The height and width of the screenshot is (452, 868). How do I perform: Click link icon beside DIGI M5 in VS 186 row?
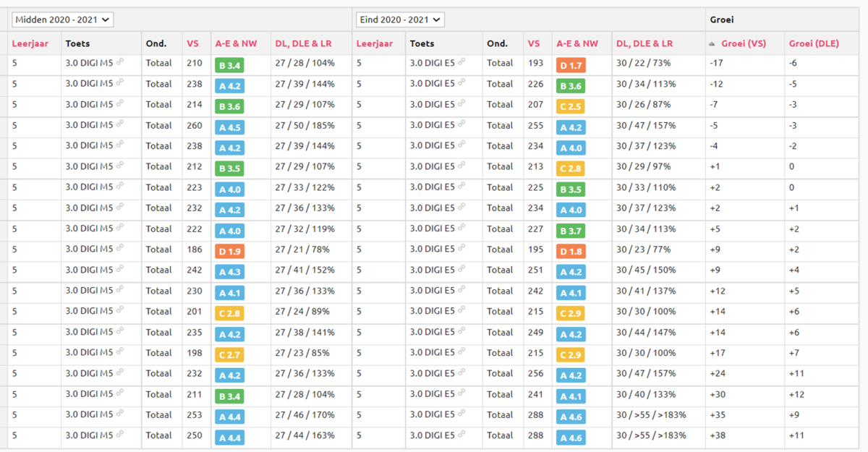click(120, 249)
